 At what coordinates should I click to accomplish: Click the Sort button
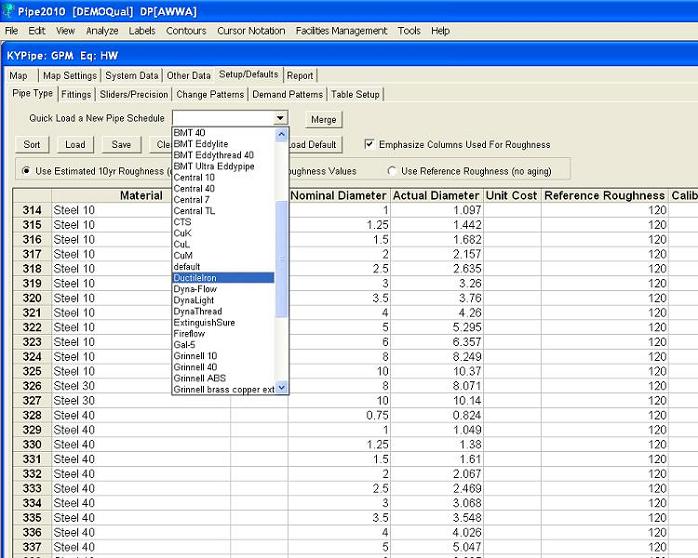coord(32,145)
